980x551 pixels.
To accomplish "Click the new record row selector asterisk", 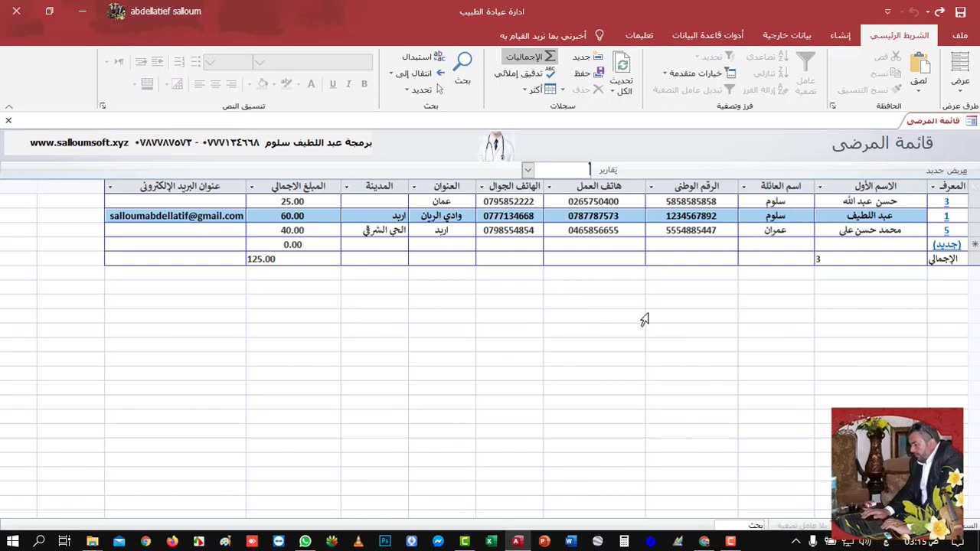I will pyautogui.click(x=974, y=245).
